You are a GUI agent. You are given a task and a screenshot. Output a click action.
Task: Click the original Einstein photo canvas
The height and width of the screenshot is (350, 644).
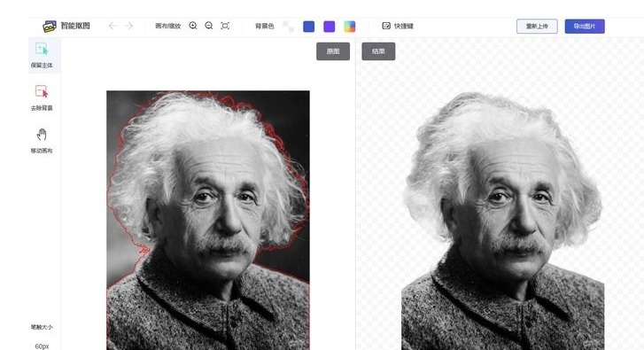pyautogui.click(x=208, y=220)
